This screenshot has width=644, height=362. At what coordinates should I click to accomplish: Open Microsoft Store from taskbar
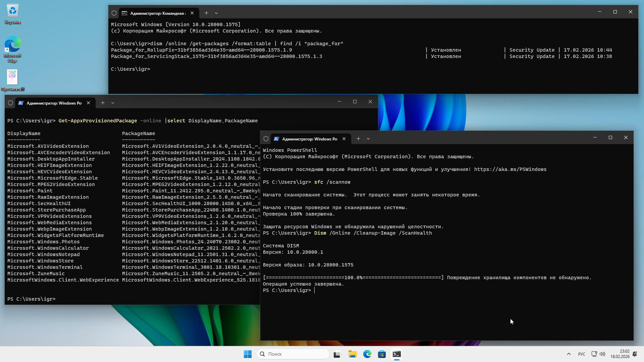382,354
